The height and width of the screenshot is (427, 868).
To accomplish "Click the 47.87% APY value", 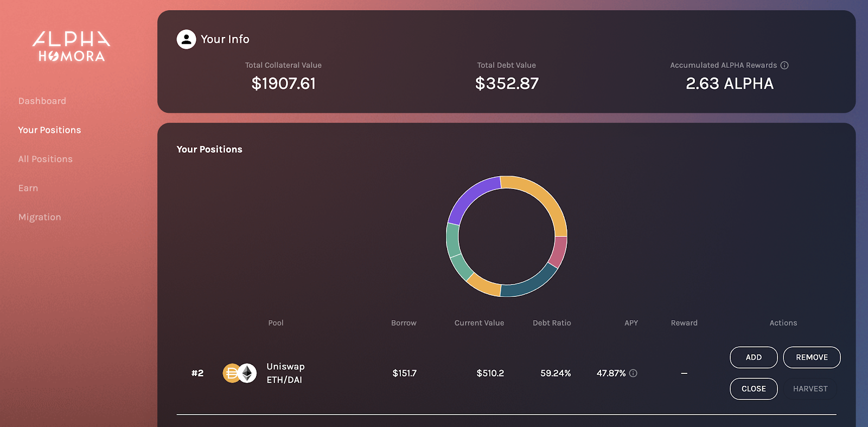I will tap(611, 373).
